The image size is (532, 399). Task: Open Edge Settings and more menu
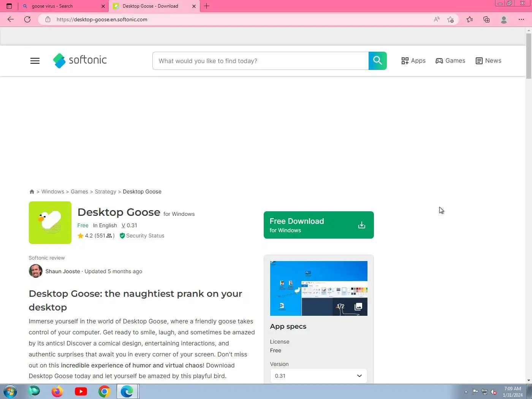(521, 19)
